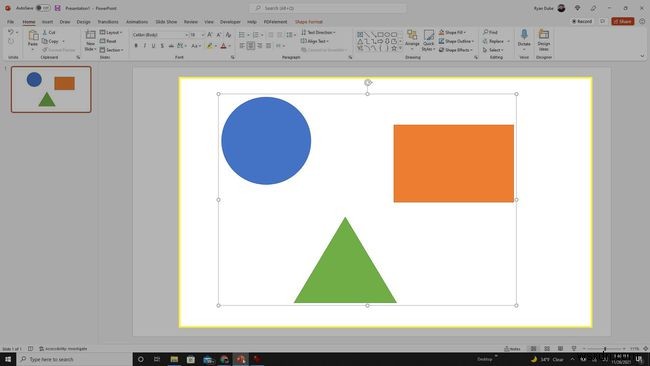Toggle Italic formatting
Image resolution: width=650 pixels, height=366 pixels.
click(x=145, y=46)
